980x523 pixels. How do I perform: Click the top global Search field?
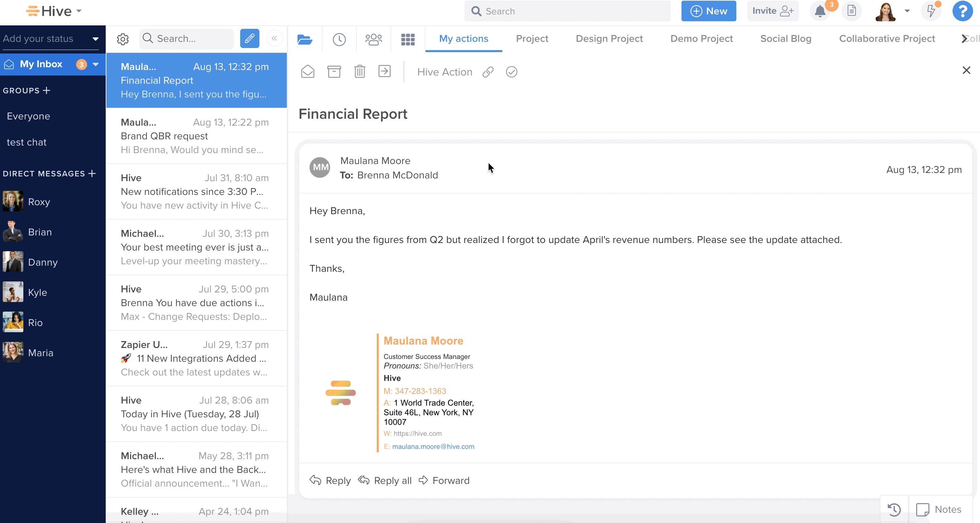[567, 11]
